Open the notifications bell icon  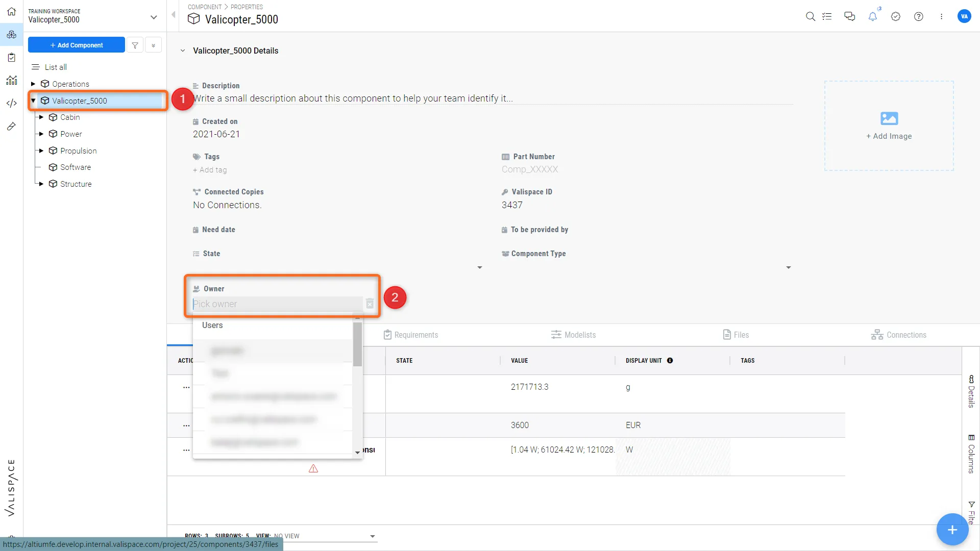click(x=873, y=16)
